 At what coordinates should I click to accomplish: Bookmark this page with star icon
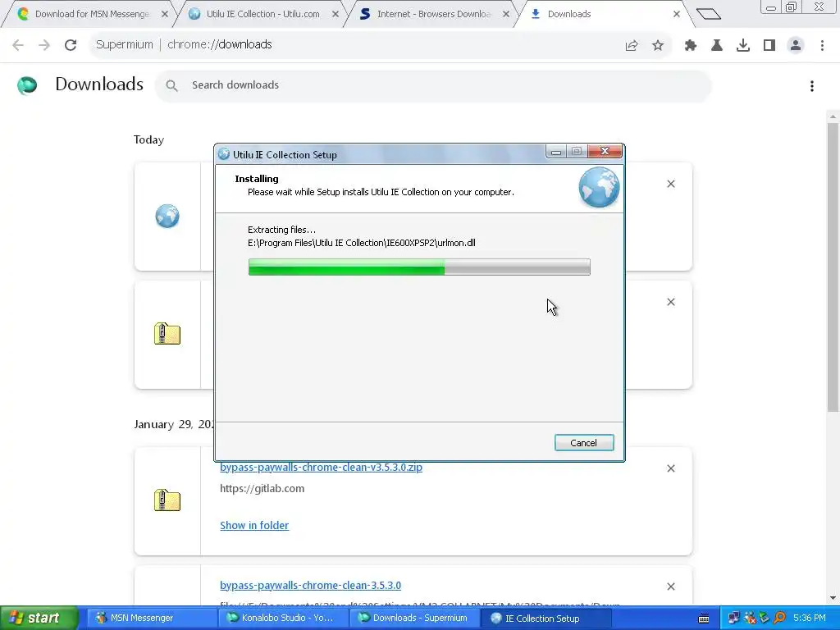tap(658, 46)
